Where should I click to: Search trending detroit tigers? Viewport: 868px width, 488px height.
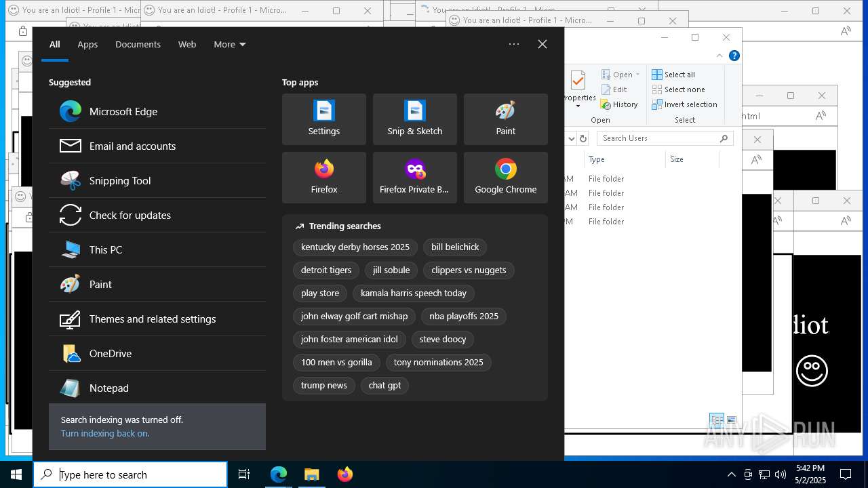click(326, 270)
